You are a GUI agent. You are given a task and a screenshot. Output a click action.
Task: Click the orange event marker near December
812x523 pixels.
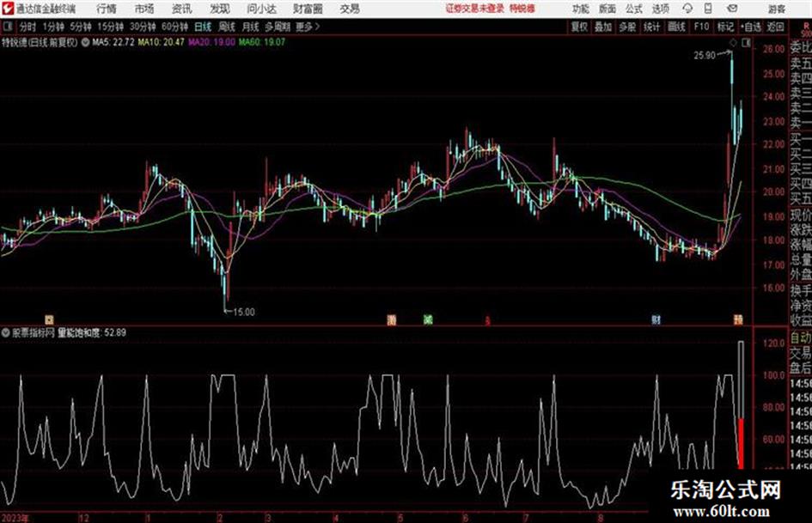49,320
